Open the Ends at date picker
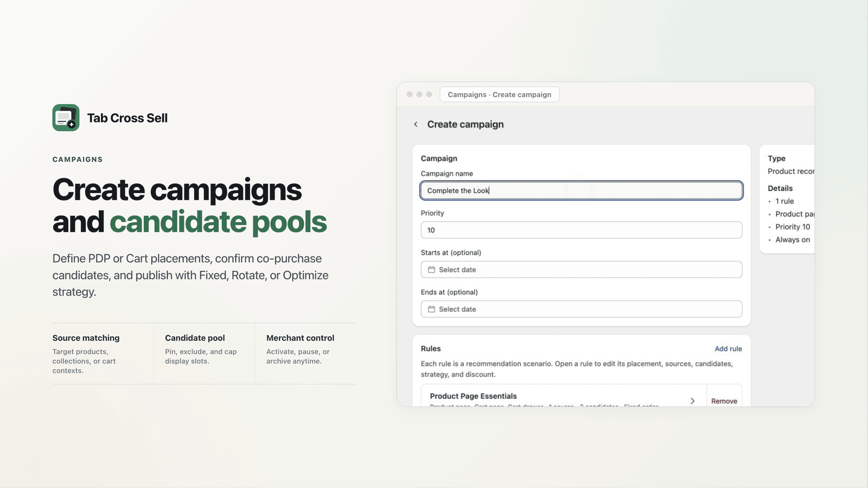This screenshot has height=488, width=868. (x=582, y=309)
